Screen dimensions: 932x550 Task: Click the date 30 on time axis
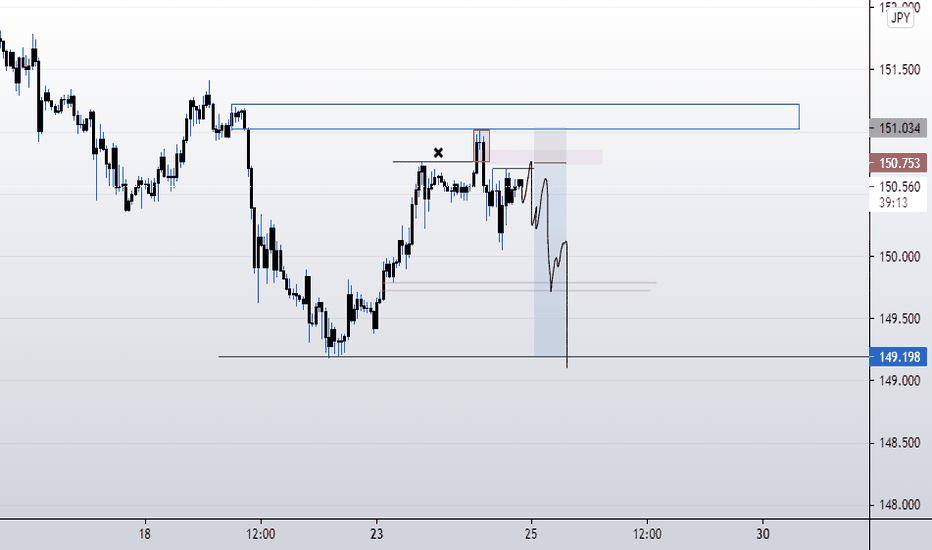[x=763, y=534]
